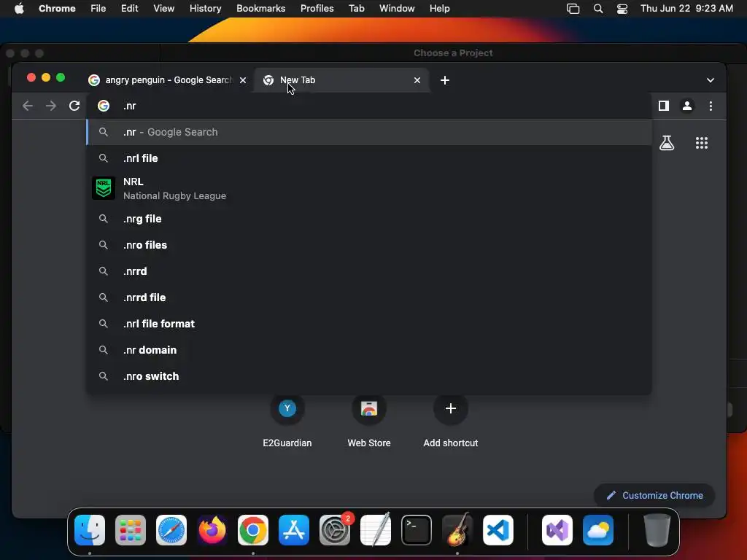This screenshot has width=747, height=560.
Task: Select the '.nrl file format' suggestion
Action: click(x=368, y=323)
